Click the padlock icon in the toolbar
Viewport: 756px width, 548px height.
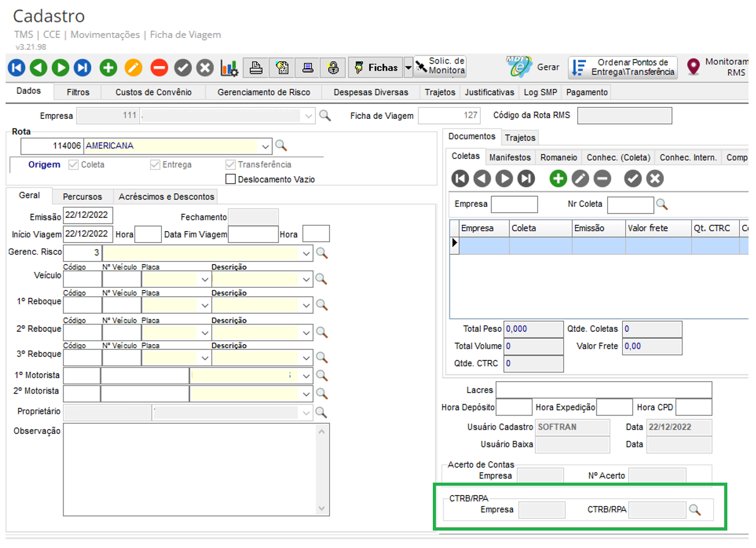tap(334, 68)
